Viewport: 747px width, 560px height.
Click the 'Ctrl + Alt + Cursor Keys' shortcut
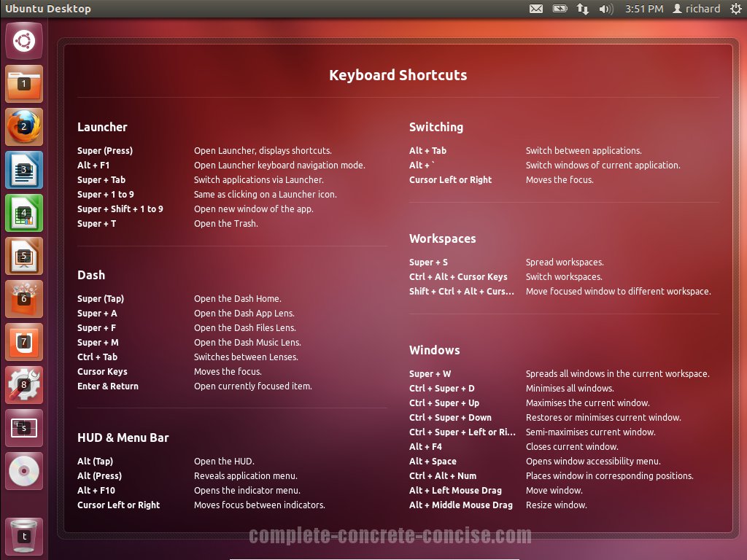pyautogui.click(x=458, y=276)
